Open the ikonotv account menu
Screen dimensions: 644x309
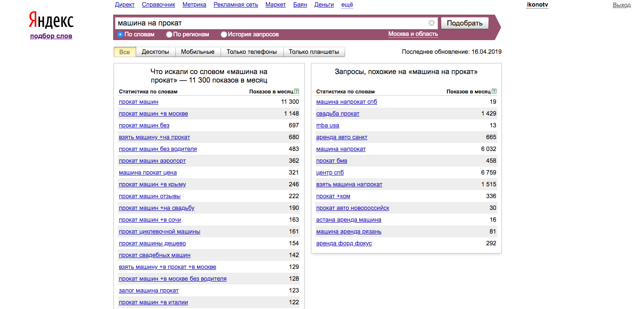(537, 5)
